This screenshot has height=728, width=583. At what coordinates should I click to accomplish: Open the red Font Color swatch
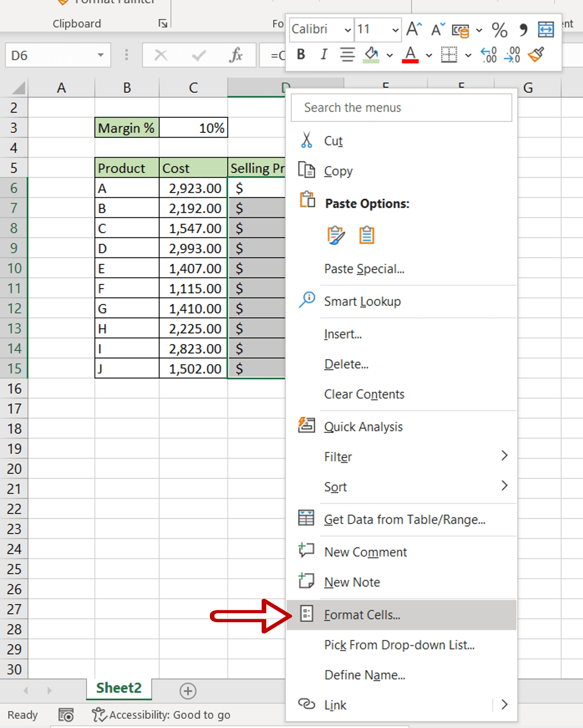[x=410, y=56]
